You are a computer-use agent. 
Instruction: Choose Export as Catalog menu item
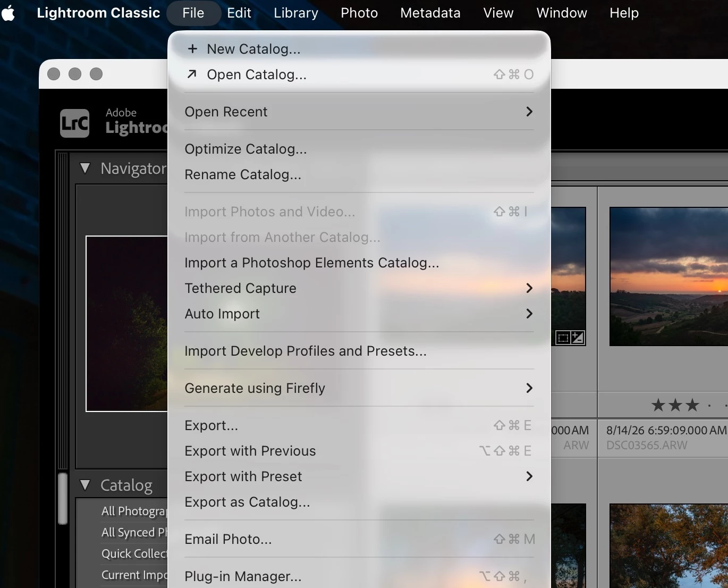[x=359, y=502]
